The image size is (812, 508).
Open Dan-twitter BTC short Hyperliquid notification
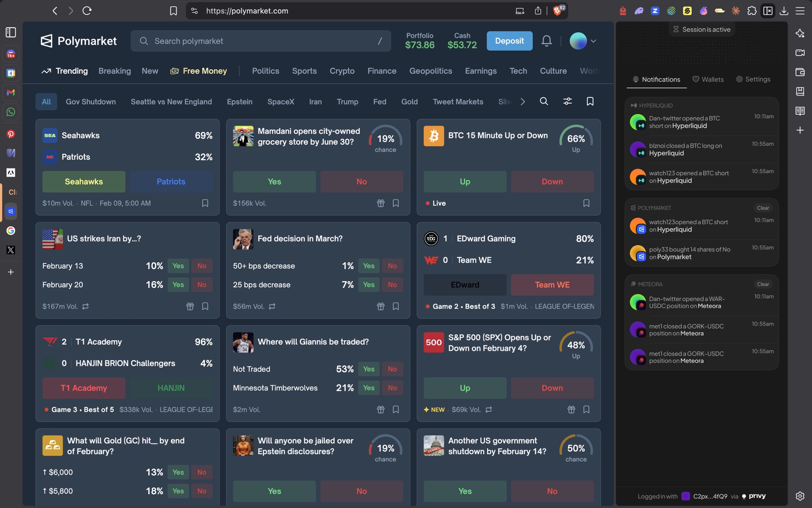(x=702, y=122)
